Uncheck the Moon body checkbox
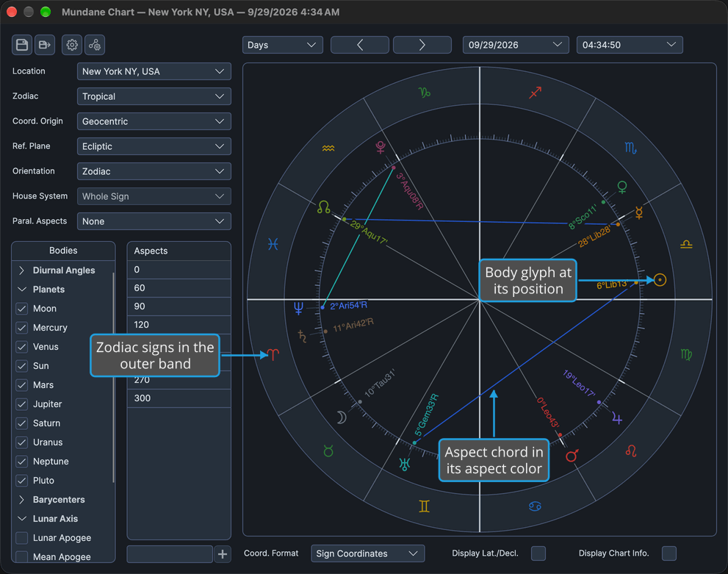The image size is (728, 574). 22,309
